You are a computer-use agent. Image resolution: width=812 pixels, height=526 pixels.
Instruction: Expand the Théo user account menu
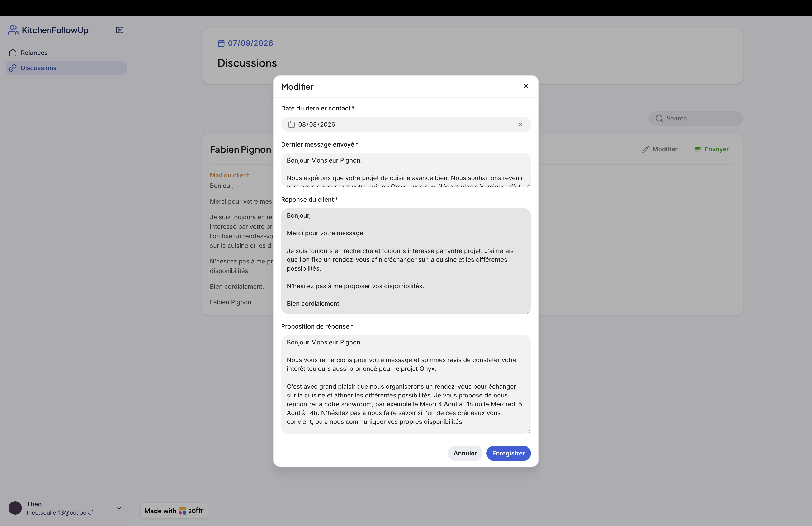click(119, 508)
